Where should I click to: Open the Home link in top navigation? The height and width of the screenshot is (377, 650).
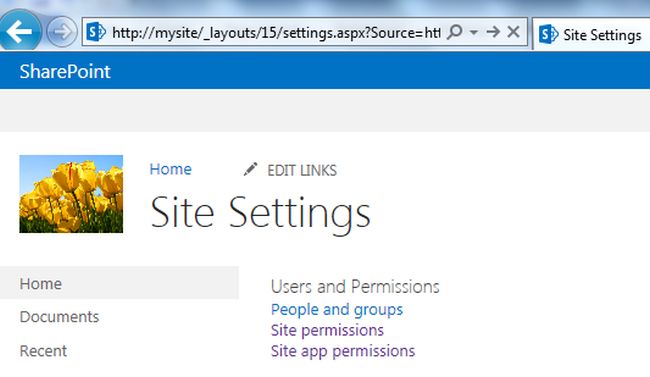coord(170,169)
